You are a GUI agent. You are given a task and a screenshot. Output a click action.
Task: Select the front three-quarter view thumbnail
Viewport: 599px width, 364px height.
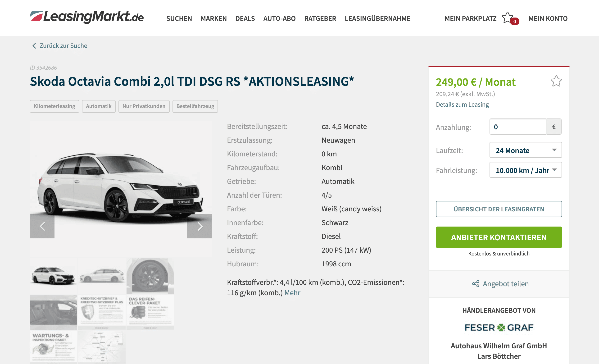(54, 276)
